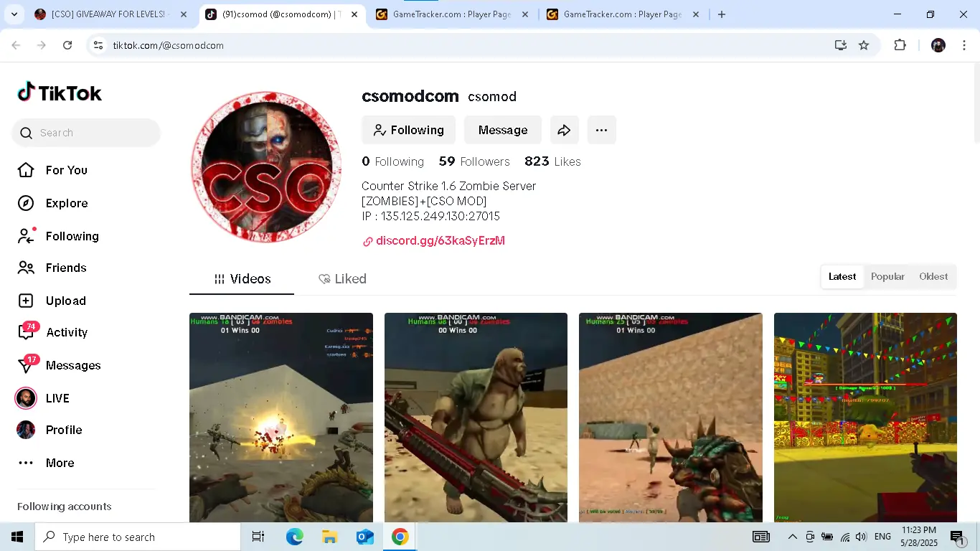Sort videos by Oldest
This screenshot has width=980, height=551.
933,277
